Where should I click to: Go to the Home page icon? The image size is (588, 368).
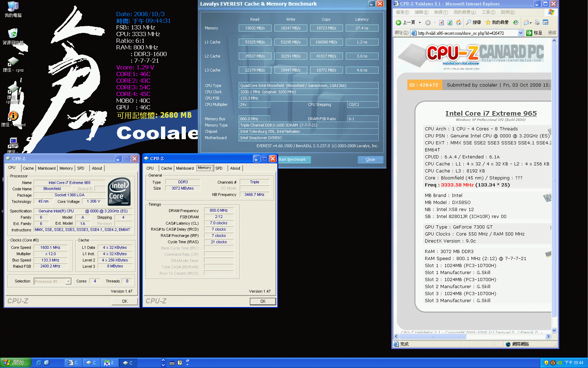(458, 22)
